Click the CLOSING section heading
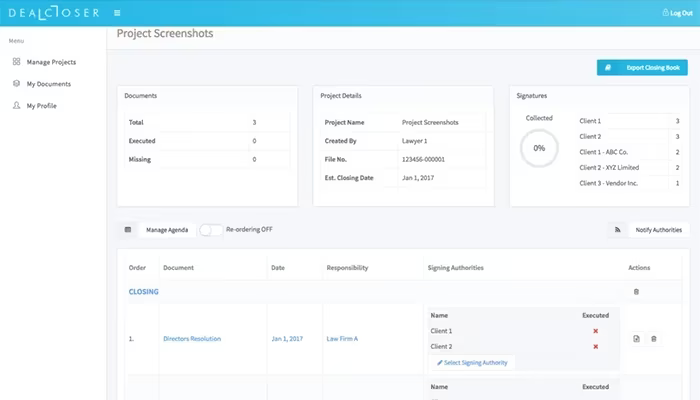 [x=143, y=292]
